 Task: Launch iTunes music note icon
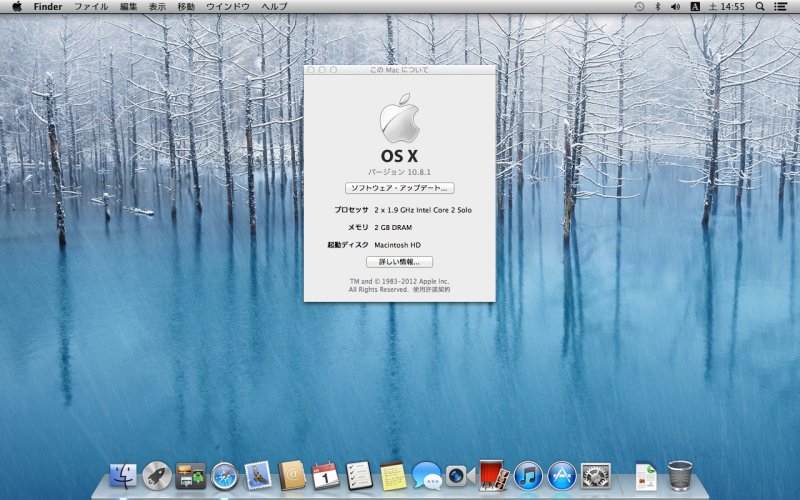[x=528, y=476]
